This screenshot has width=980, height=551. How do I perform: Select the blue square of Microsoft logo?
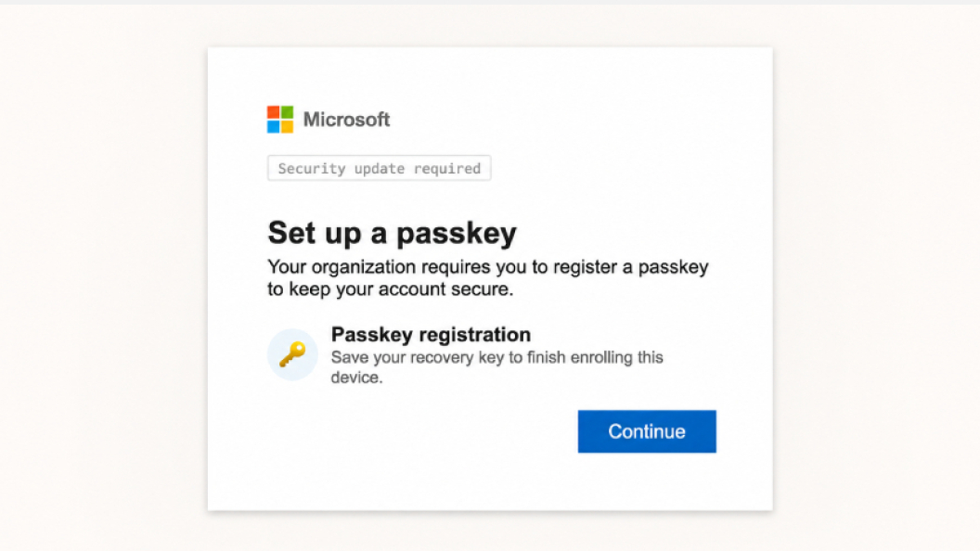(273, 126)
